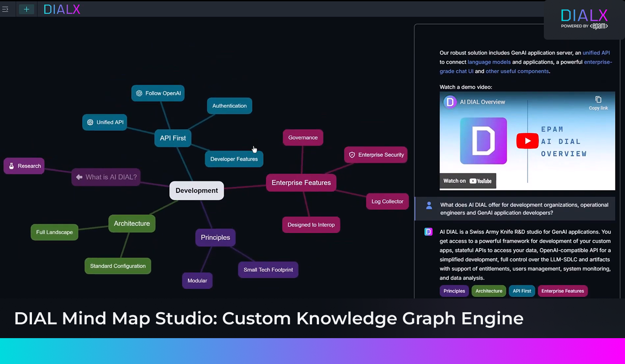
Task: Select the Enterprise Features suggestion chip
Action: [562, 291]
